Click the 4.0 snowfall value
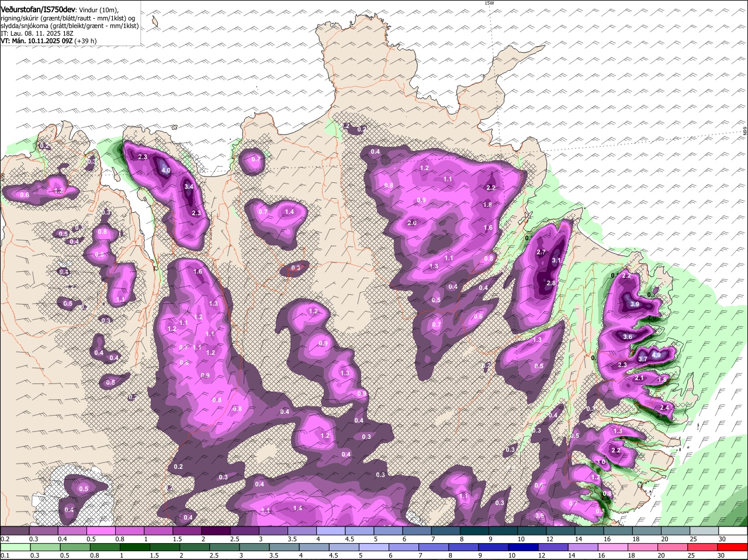This screenshot has height=560, width=748. [x=166, y=171]
